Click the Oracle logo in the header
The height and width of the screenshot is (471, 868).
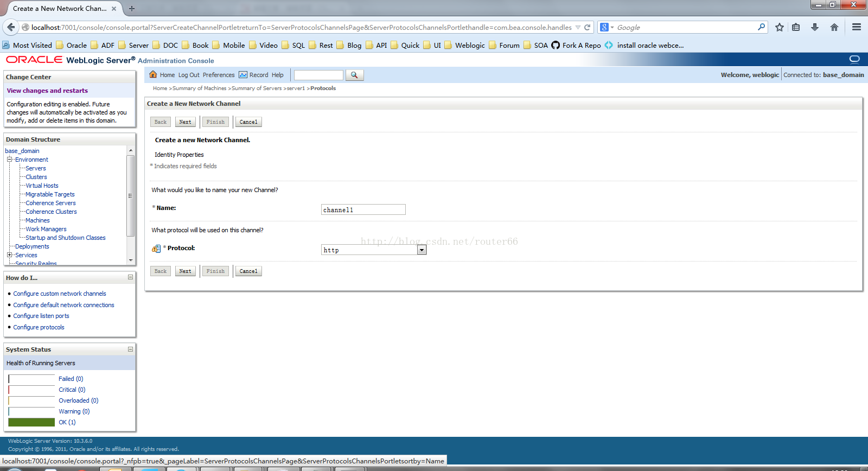tap(34, 60)
